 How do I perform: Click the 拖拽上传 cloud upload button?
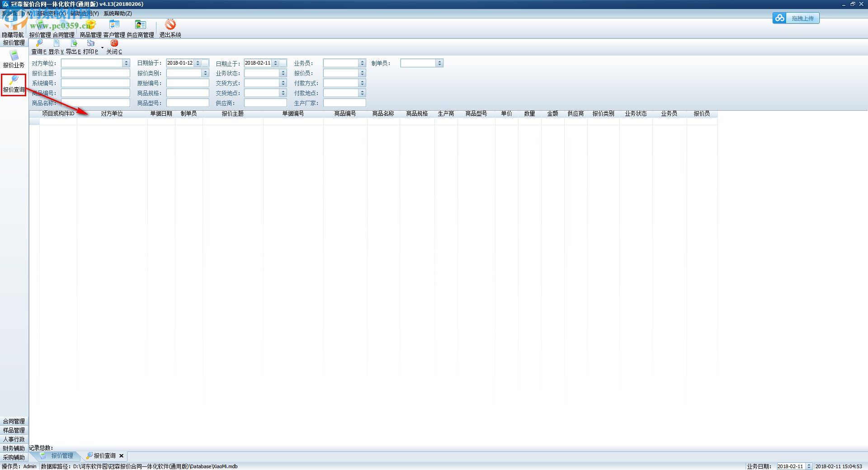pyautogui.click(x=796, y=18)
